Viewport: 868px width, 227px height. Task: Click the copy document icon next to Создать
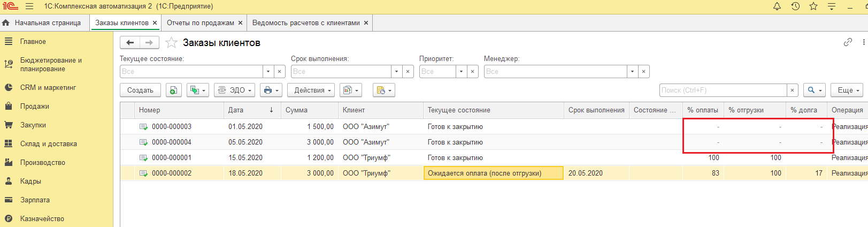[173, 90]
